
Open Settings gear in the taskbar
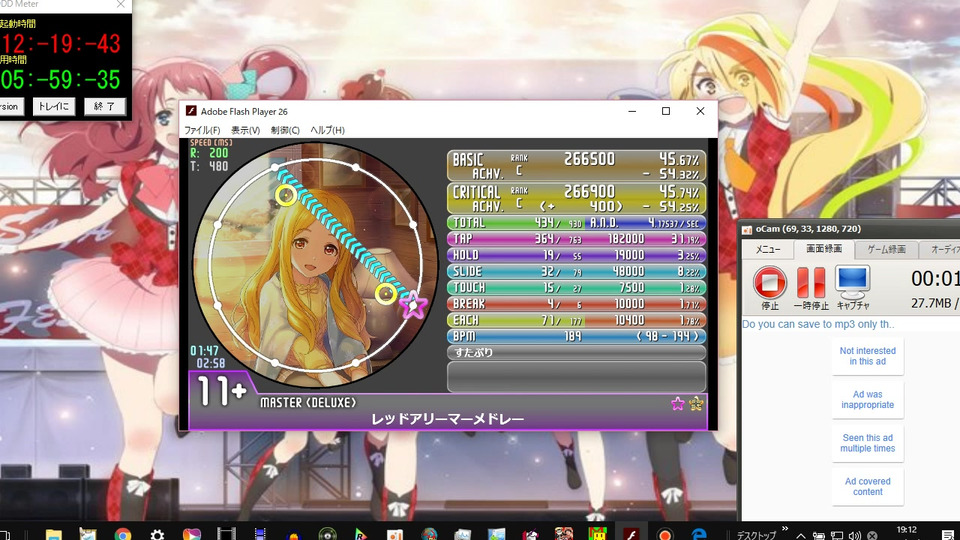[x=157, y=534]
